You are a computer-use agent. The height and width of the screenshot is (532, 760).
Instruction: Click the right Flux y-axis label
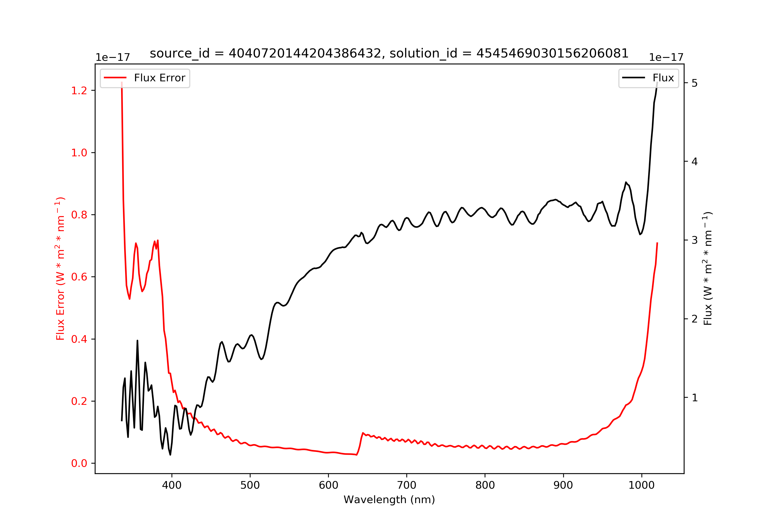pos(707,269)
